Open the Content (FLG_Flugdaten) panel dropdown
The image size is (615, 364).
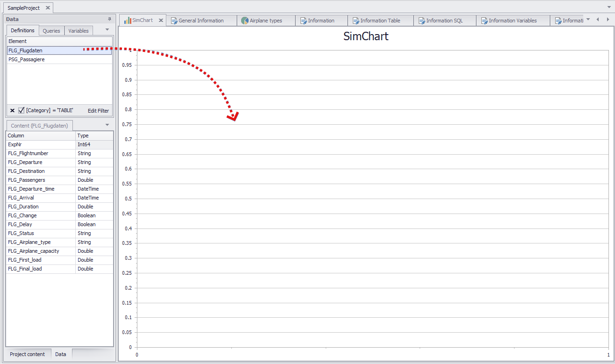(x=107, y=125)
